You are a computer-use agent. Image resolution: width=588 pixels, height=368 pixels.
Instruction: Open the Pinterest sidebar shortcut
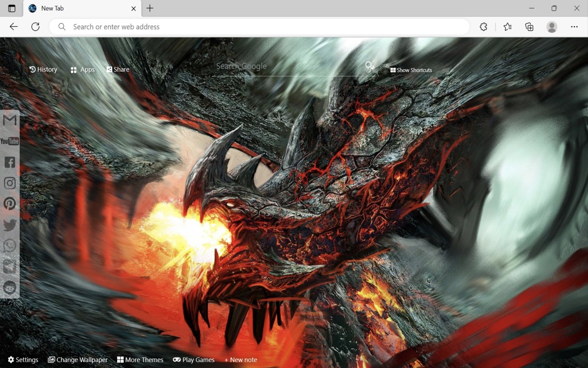tap(10, 204)
